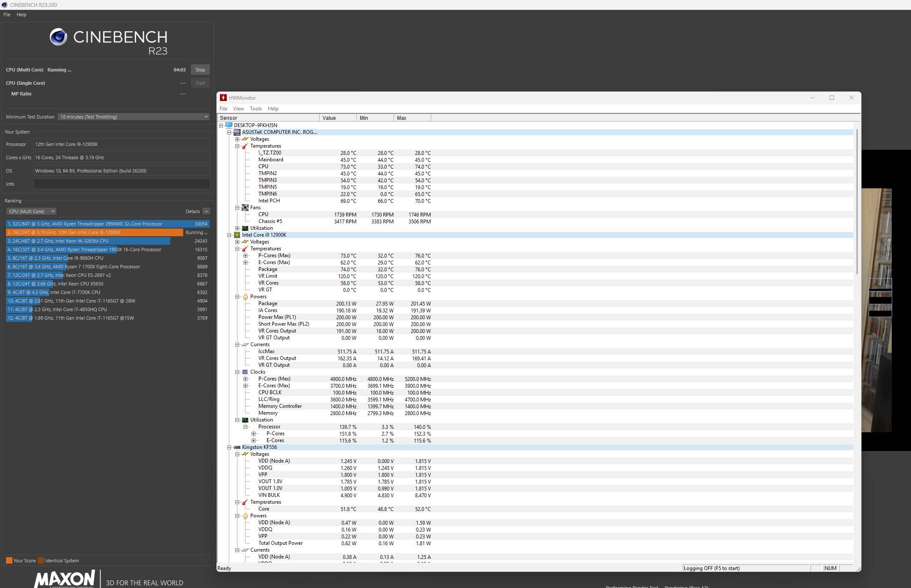
Task: Click the HWMonitor lightning bolt title icon
Action: click(223, 98)
